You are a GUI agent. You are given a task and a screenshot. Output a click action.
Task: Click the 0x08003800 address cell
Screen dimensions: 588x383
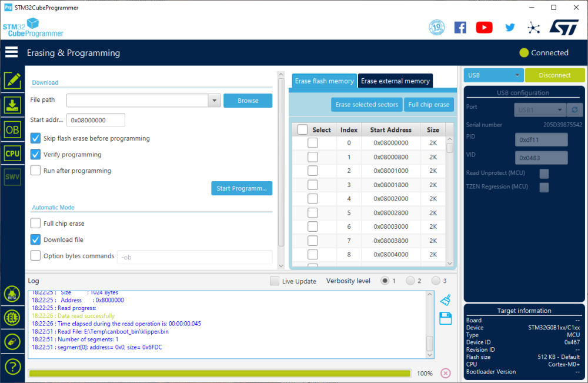pos(391,241)
